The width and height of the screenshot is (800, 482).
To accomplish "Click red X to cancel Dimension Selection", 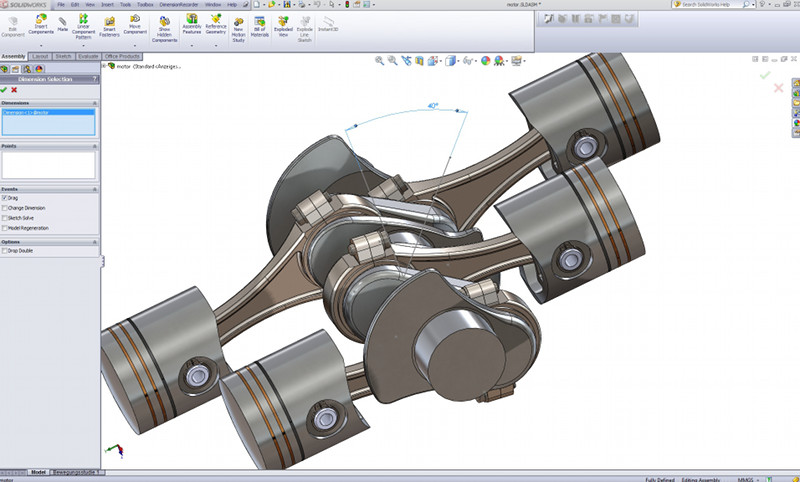I will point(14,90).
